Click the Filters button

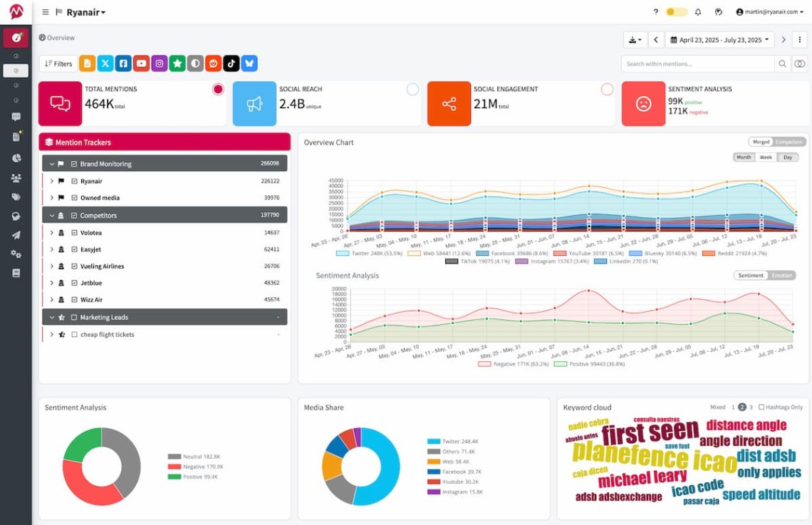tap(58, 63)
